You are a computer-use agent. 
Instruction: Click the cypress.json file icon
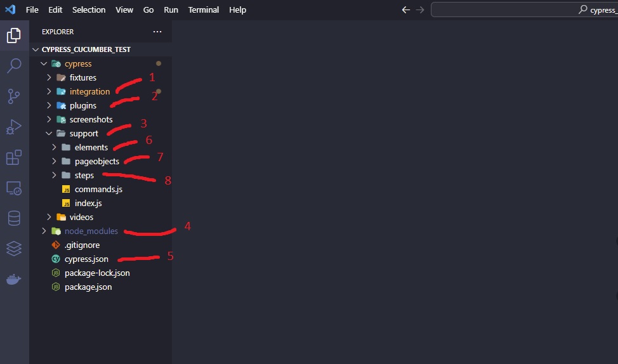pos(56,259)
